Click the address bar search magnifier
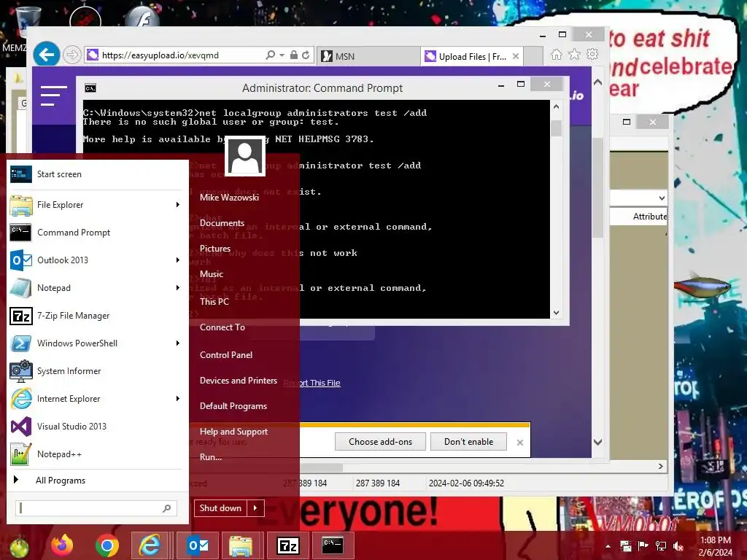 click(x=270, y=55)
